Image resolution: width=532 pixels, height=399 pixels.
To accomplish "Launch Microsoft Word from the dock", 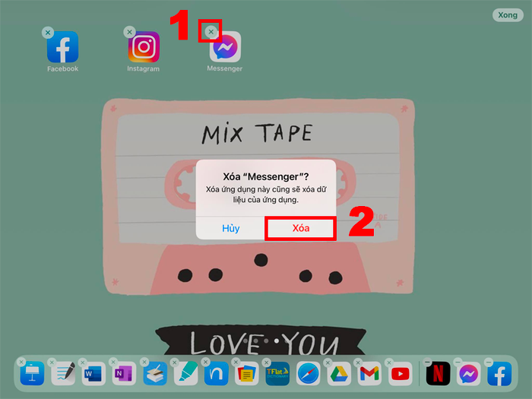I will coord(93,373).
